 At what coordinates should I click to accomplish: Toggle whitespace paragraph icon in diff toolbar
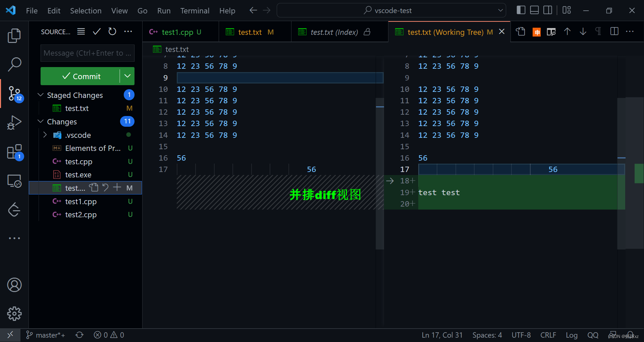(598, 32)
